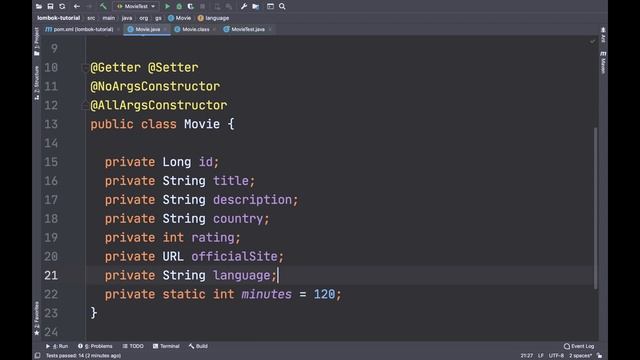The height and width of the screenshot is (360, 640).
Task: Click the Tests passed status message
Action: [83, 356]
